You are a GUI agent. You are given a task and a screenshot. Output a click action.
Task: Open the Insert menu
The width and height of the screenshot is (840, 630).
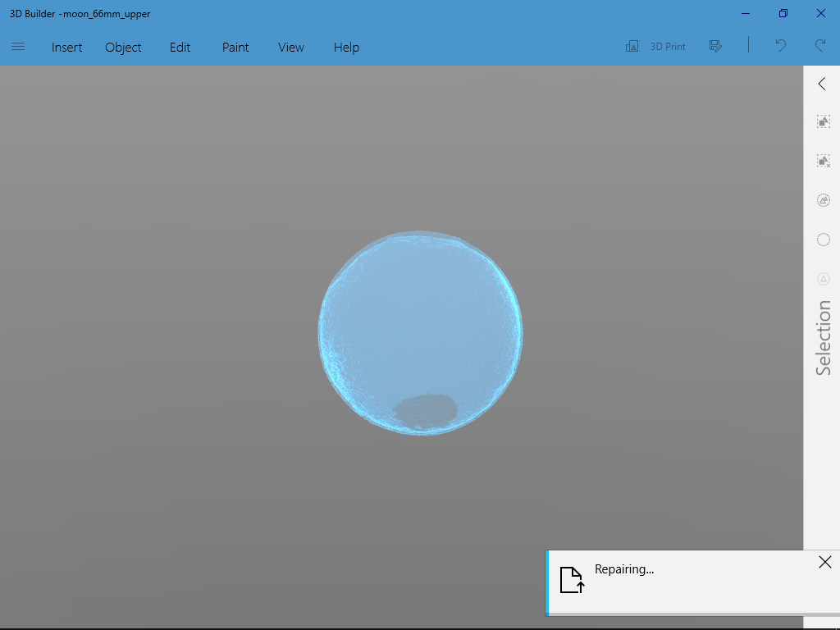[x=66, y=47]
